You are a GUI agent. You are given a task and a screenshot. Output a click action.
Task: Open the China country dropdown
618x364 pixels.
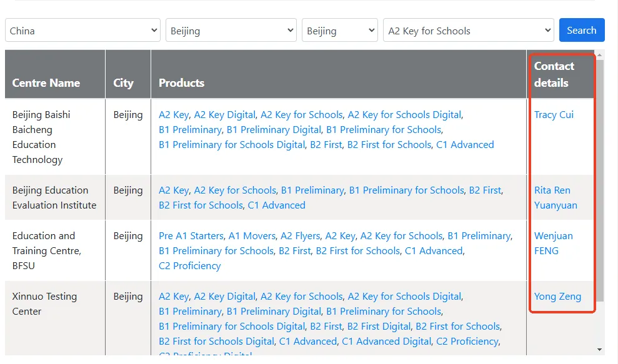pyautogui.click(x=82, y=31)
